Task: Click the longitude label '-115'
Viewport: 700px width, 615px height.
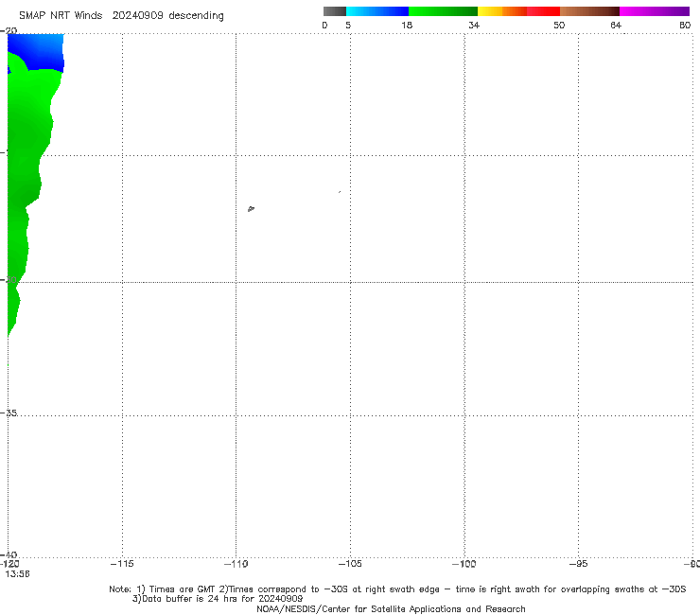Action: [122, 564]
